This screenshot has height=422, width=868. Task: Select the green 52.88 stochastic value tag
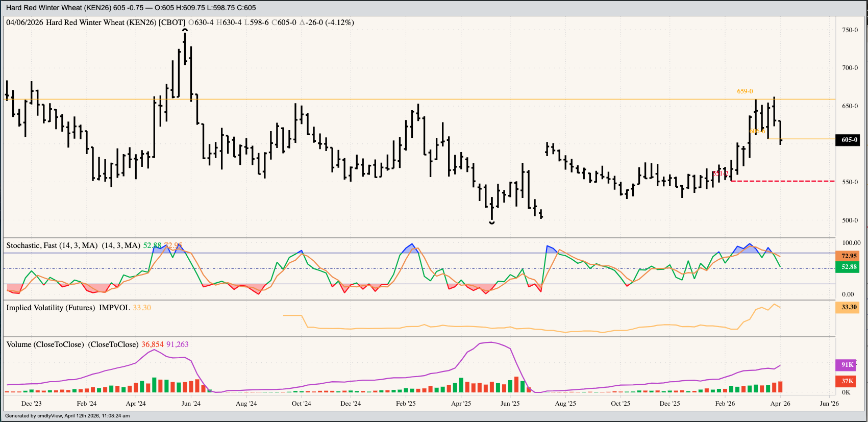(848, 267)
